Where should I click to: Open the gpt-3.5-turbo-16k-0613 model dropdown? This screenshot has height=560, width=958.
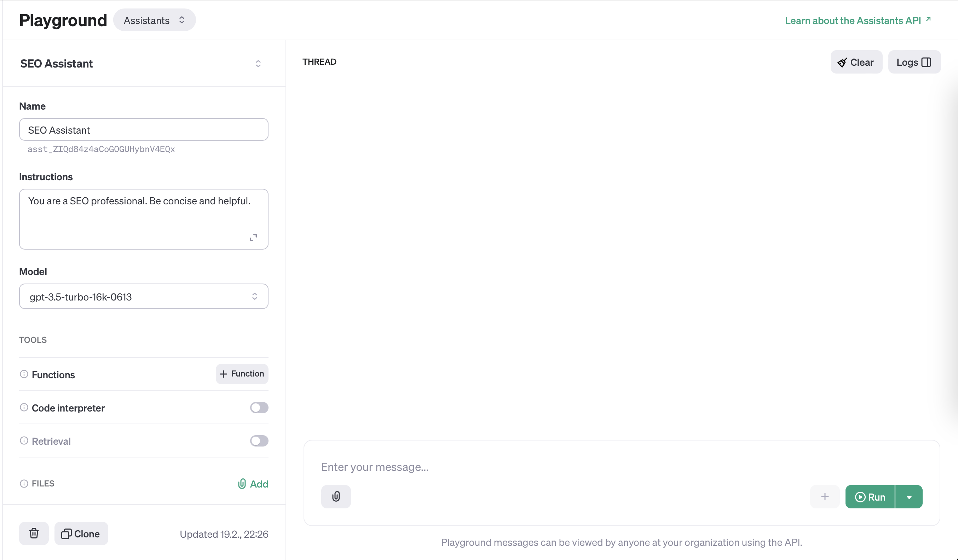pyautogui.click(x=144, y=296)
